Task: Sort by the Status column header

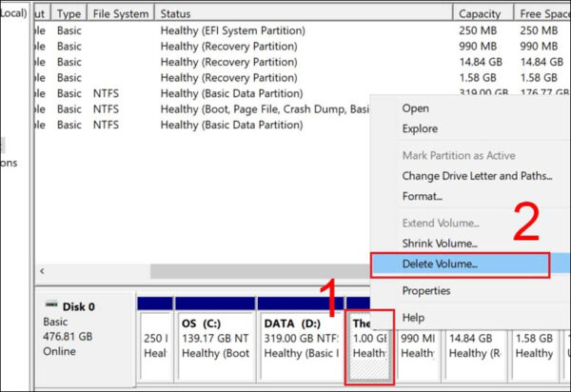Action: [x=176, y=14]
